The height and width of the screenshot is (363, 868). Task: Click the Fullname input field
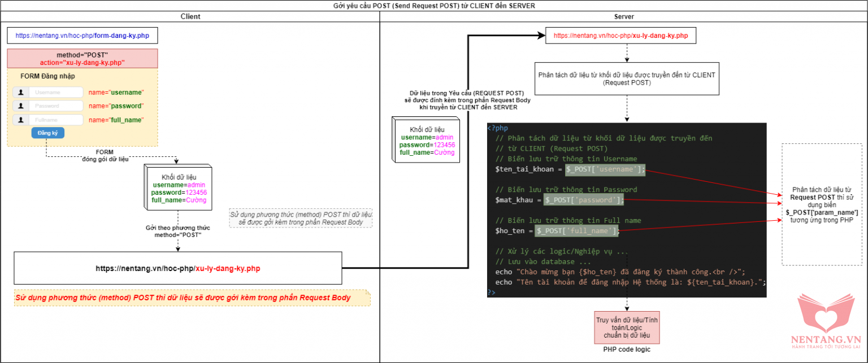56,120
